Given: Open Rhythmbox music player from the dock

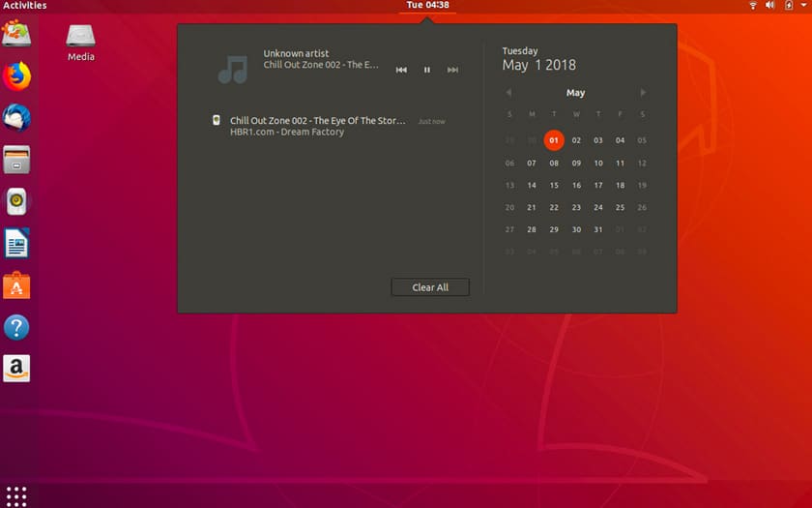Looking at the screenshot, I should tap(16, 201).
